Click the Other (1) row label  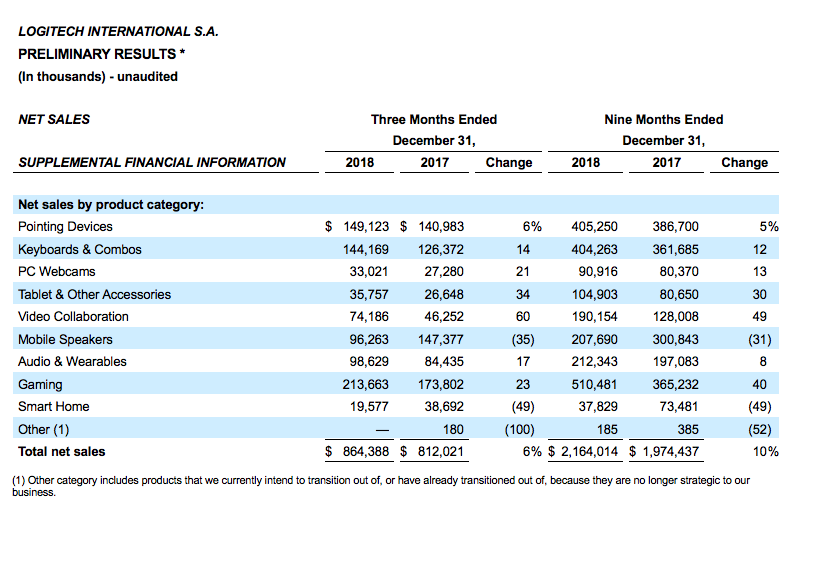(44, 430)
